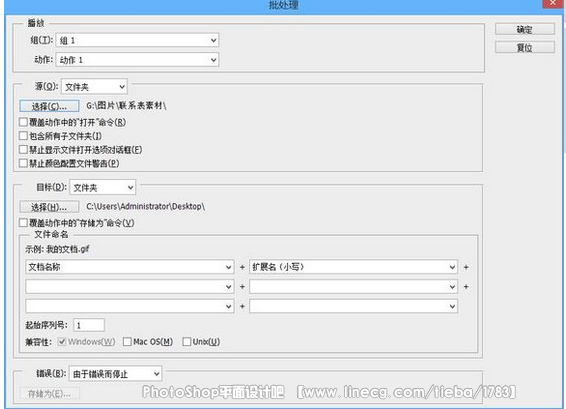This screenshot has width=566, height=409.
Task: Open the third-row left file naming dropdown
Action: [x=130, y=306]
